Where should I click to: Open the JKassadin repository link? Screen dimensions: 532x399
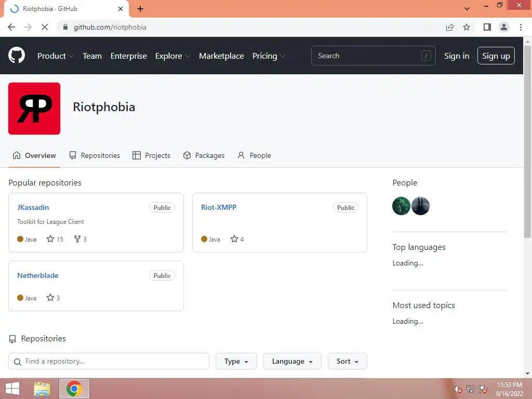click(33, 207)
